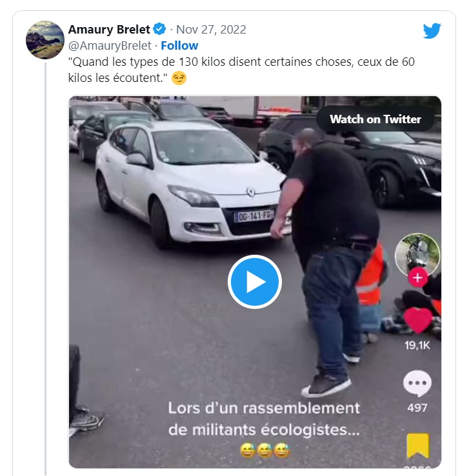This screenshot has width=469, height=476.
Task: Open the Nov 27, 2022 timestamp
Action: [211, 30]
